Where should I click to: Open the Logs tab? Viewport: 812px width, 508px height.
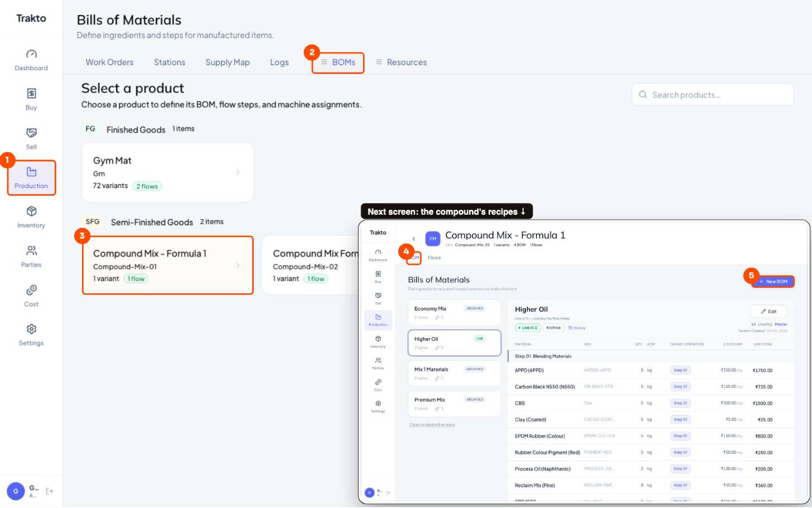[x=279, y=62]
